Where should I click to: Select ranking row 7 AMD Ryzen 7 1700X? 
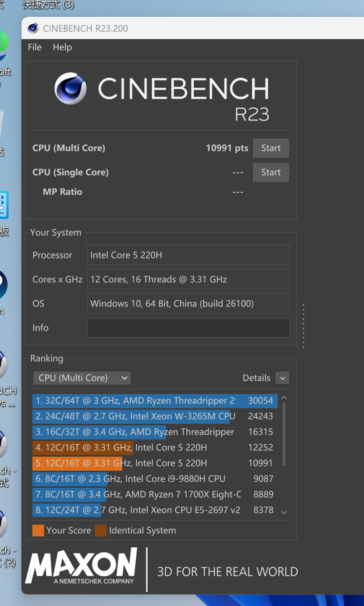[x=155, y=495]
